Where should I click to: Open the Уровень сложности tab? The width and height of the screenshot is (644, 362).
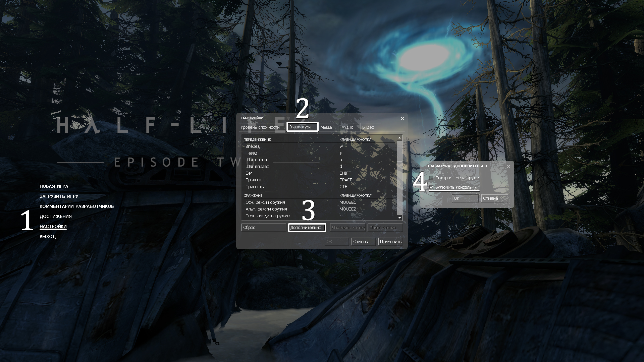tap(261, 127)
